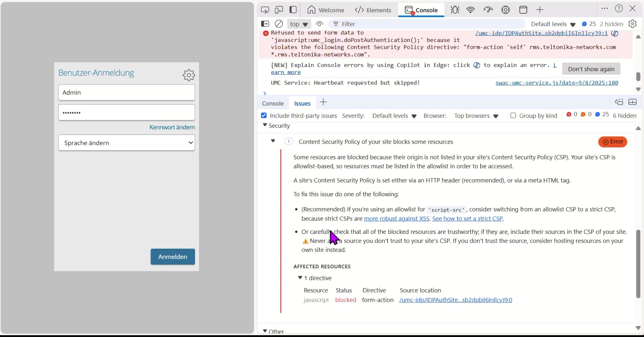Uncheck Include third-party issues
This screenshot has height=337, width=644.
(x=264, y=115)
